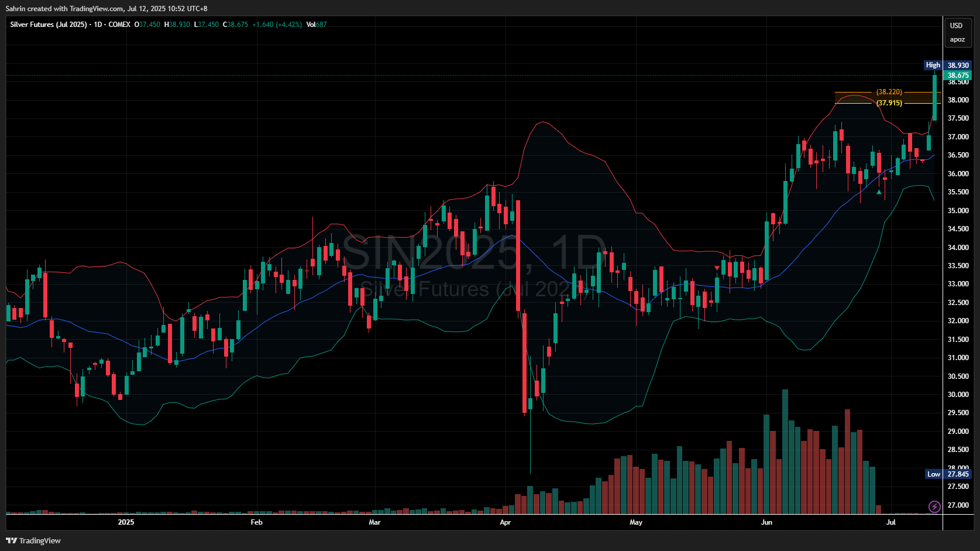Click the Silver Futures (Jul 2025) symbol title
This screenshot has height=551, width=980.
[x=49, y=25]
